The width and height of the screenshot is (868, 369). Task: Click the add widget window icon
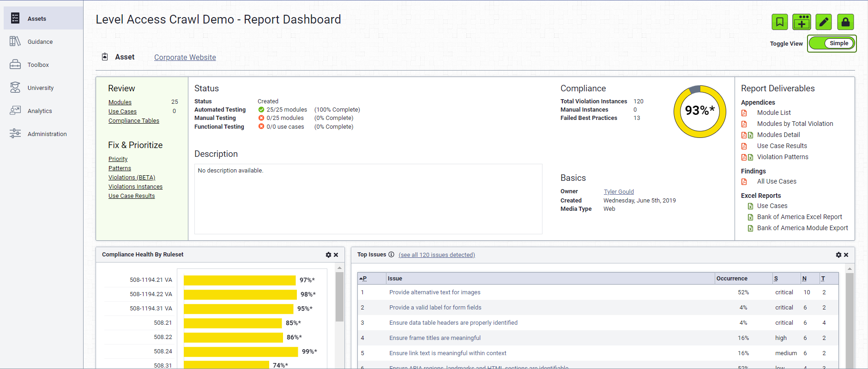point(802,22)
